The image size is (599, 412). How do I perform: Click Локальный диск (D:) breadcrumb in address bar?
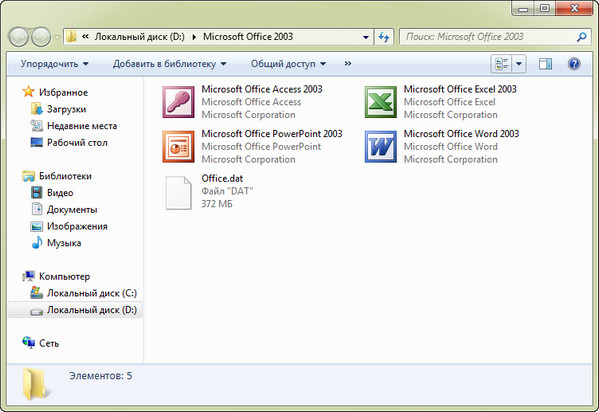[139, 37]
